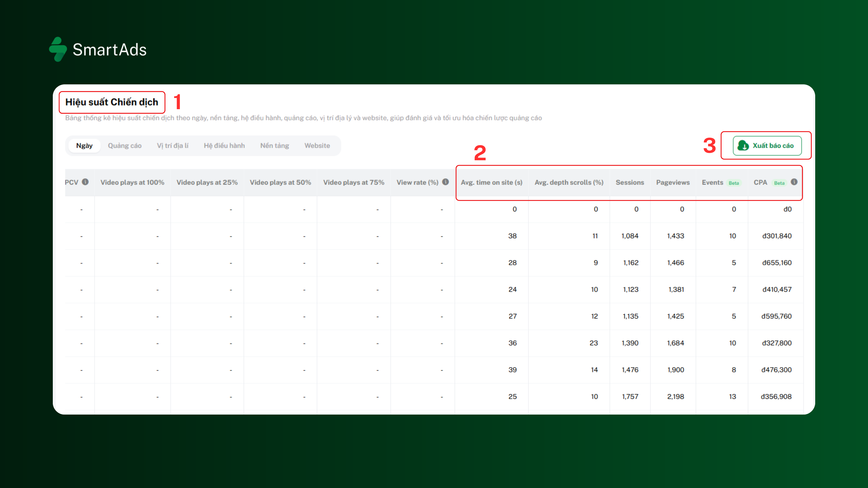Click the Sessions value 1,757
This screenshot has height=488, width=868.
[630, 396]
